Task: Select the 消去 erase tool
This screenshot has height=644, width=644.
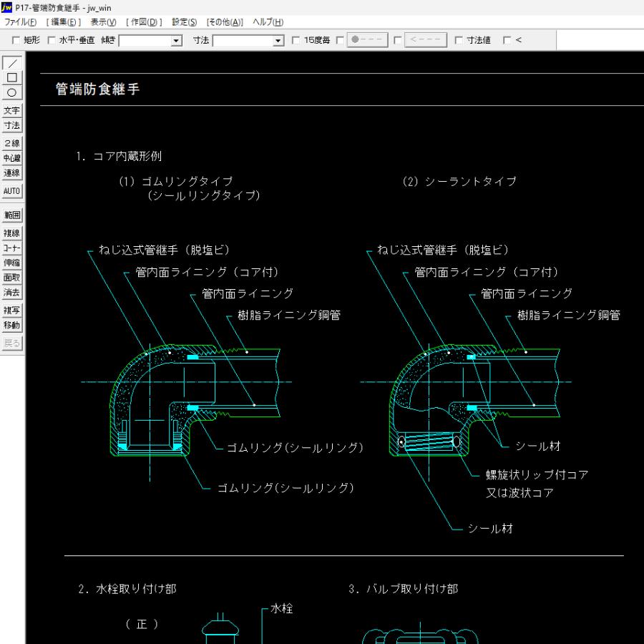Action: point(12,292)
